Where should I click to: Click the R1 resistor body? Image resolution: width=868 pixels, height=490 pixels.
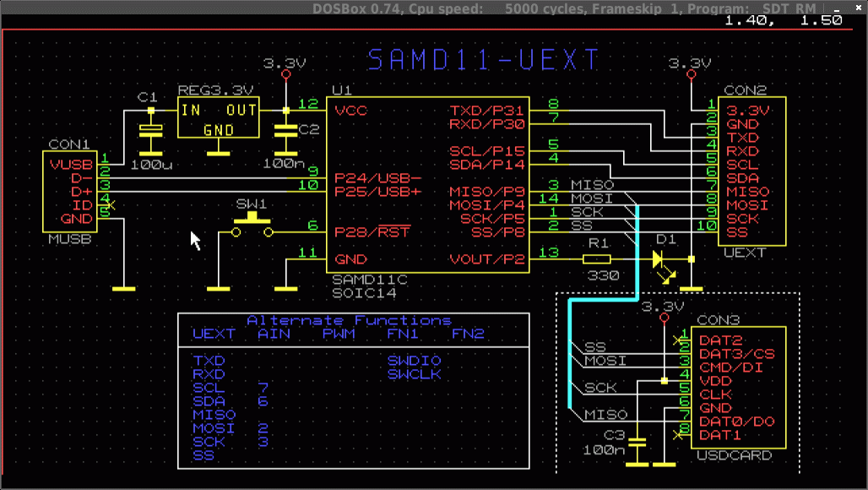point(598,259)
